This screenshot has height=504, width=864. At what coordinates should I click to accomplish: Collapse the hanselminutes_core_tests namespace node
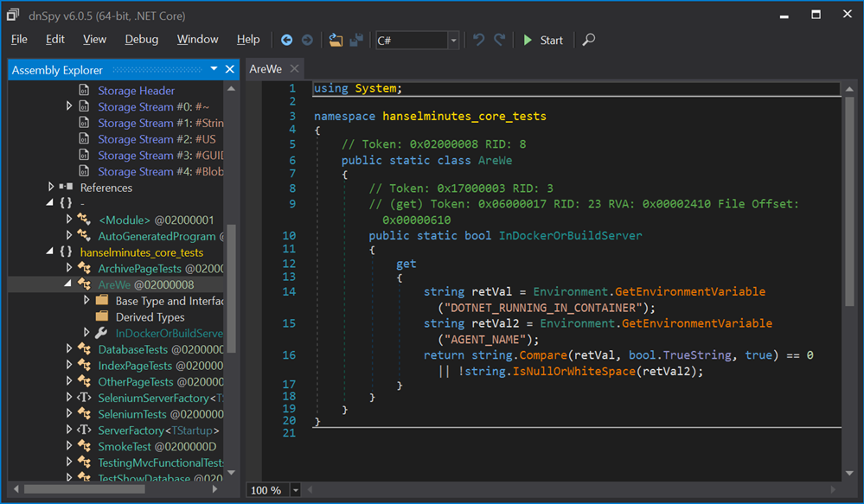[x=50, y=252]
